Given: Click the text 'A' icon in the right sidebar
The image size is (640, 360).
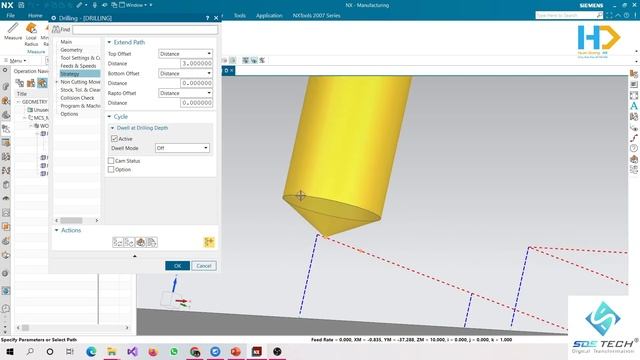Looking at the screenshot, I should point(633,106).
